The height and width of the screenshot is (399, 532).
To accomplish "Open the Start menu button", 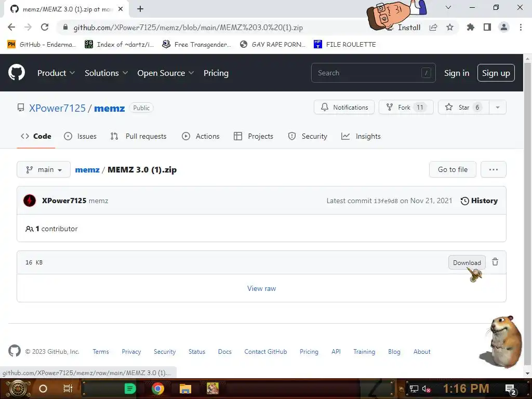I will click(18, 389).
